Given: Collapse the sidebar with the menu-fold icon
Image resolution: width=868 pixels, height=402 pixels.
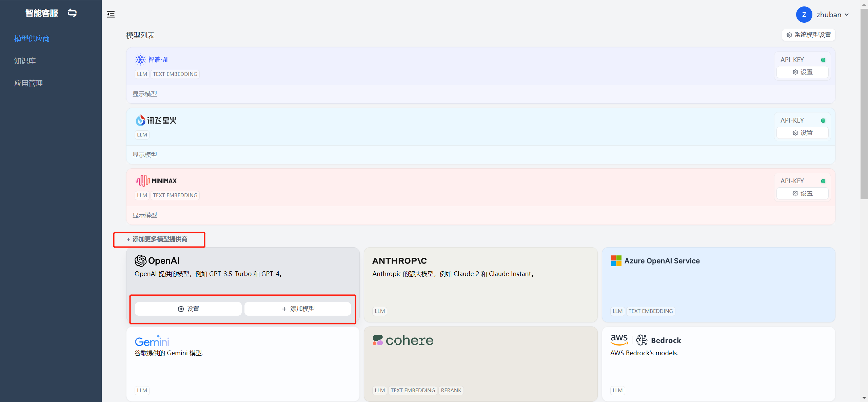Looking at the screenshot, I should coord(111,14).
